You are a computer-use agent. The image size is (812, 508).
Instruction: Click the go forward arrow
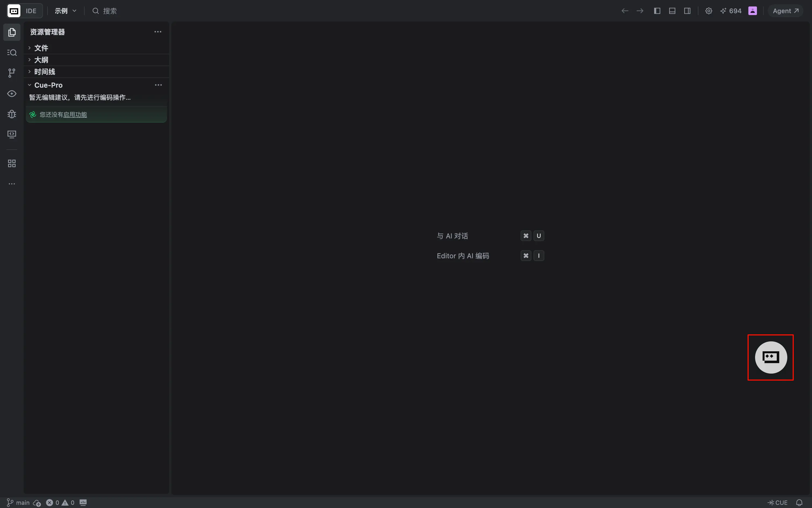point(640,11)
